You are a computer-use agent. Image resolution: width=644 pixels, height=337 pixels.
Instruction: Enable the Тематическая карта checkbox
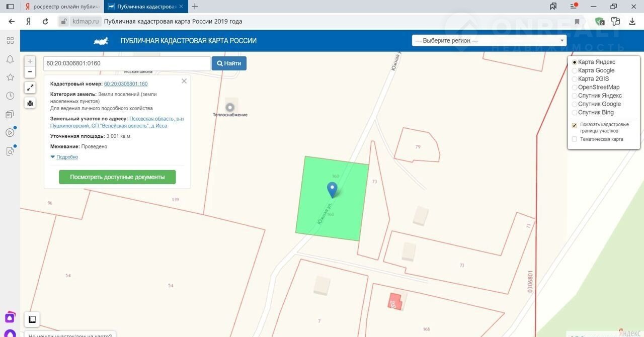click(x=575, y=139)
